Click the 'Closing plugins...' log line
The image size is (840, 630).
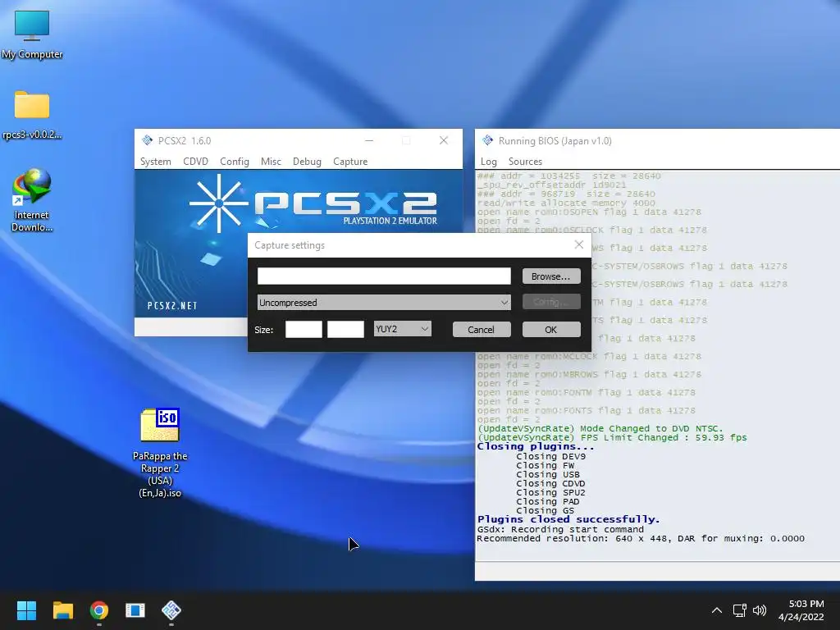pos(536,446)
